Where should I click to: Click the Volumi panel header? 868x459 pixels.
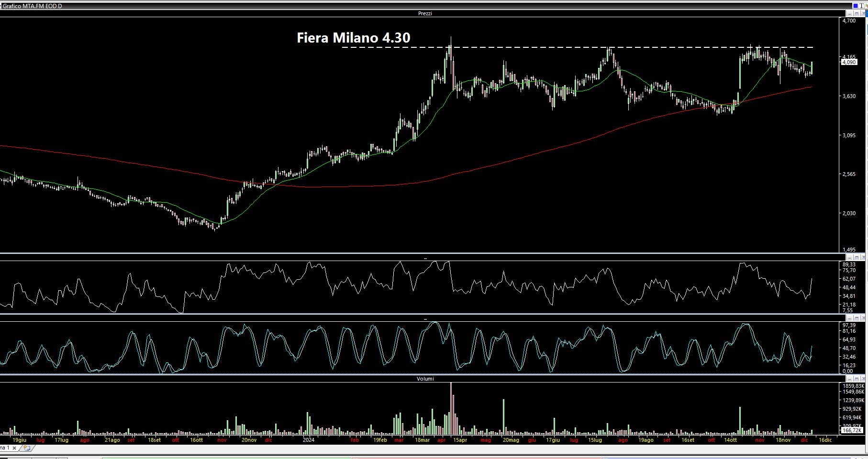pyautogui.click(x=425, y=379)
